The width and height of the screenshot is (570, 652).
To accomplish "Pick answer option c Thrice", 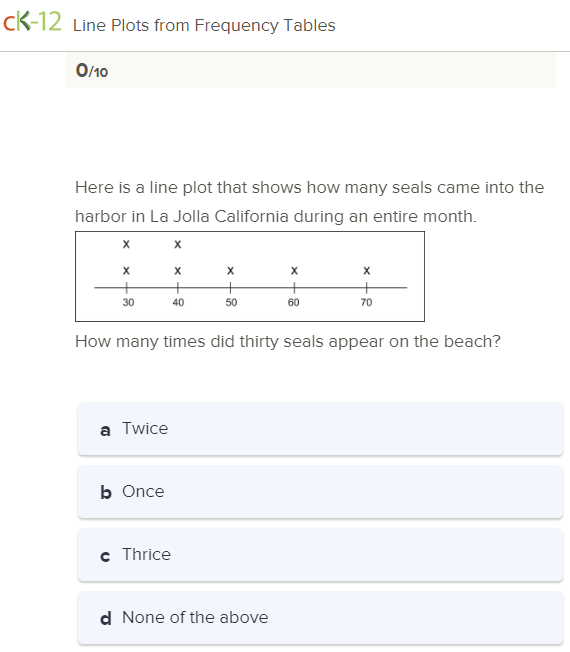I will 320,555.
